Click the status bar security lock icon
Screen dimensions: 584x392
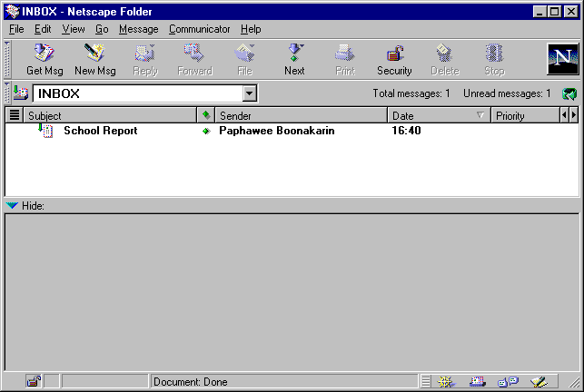(x=34, y=381)
